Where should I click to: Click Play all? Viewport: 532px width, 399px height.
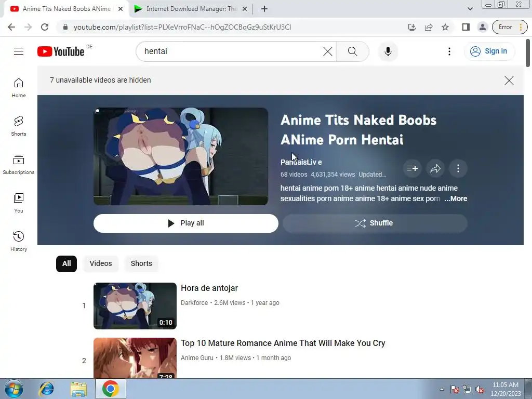pyautogui.click(x=186, y=223)
